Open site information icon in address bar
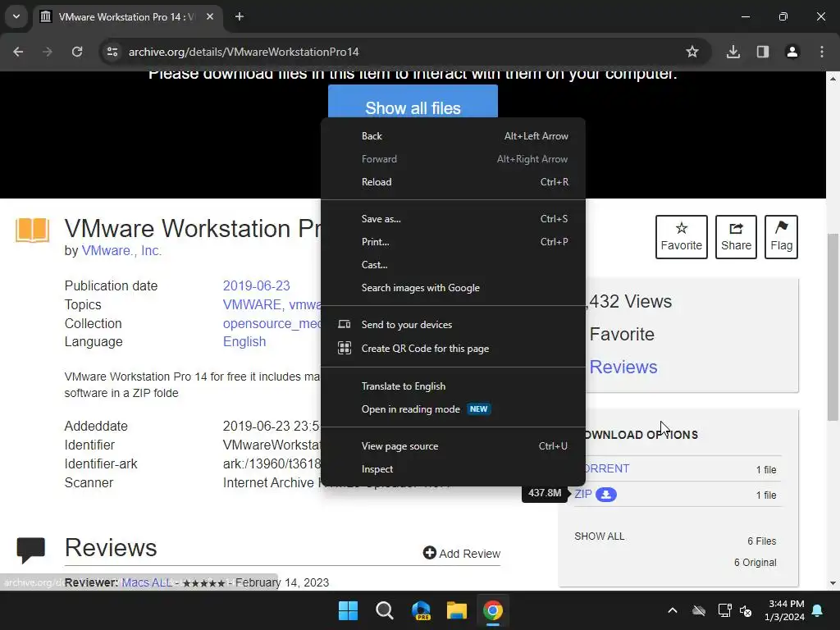 (112, 52)
